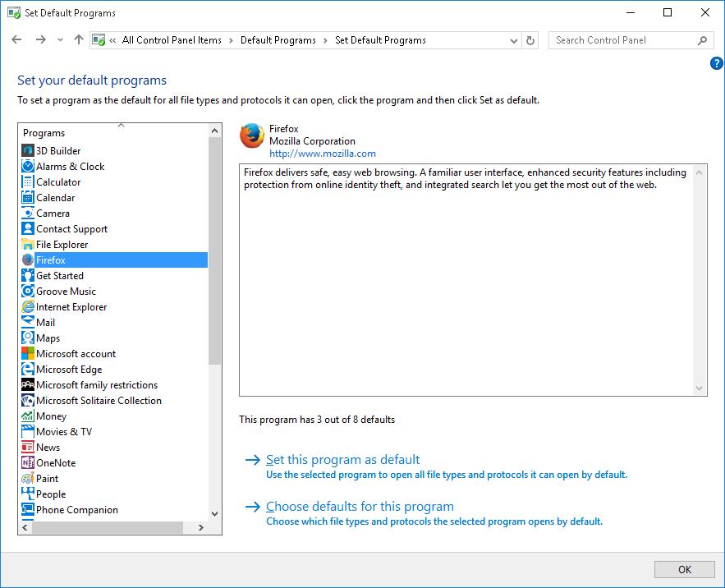Click the Microsoft Solitaire Collection icon
Screen dimensions: 725x588
pyautogui.click(x=28, y=401)
